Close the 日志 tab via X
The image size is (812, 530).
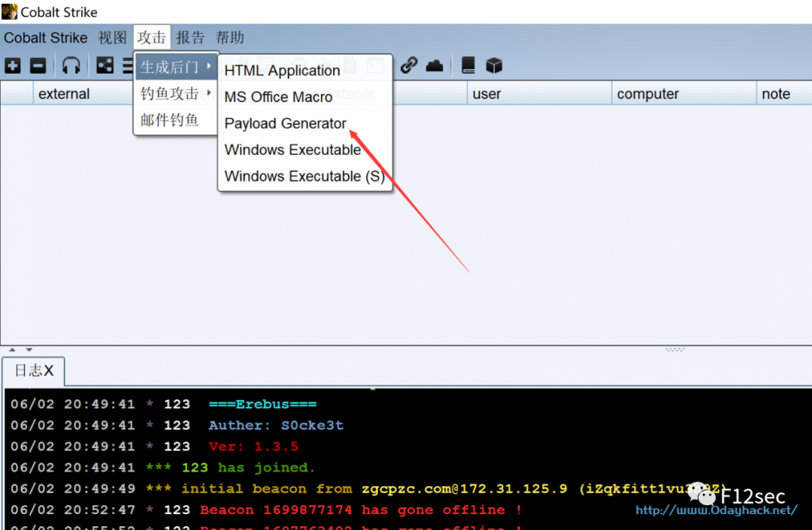click(49, 371)
